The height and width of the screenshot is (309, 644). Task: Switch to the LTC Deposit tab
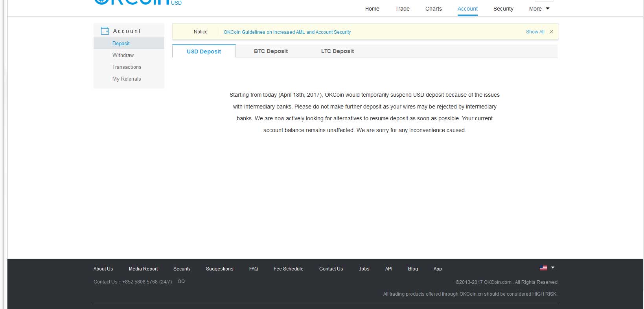337,51
